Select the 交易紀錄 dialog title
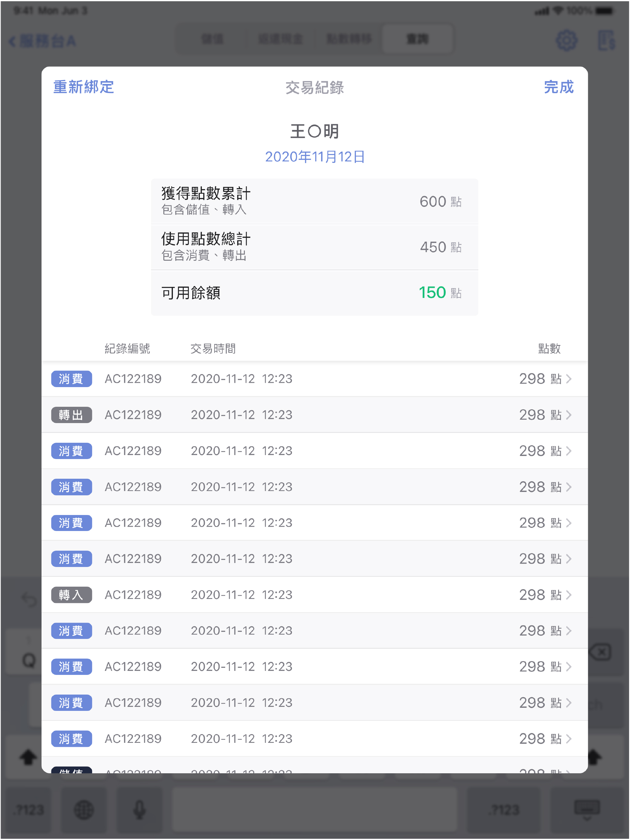 click(x=315, y=87)
